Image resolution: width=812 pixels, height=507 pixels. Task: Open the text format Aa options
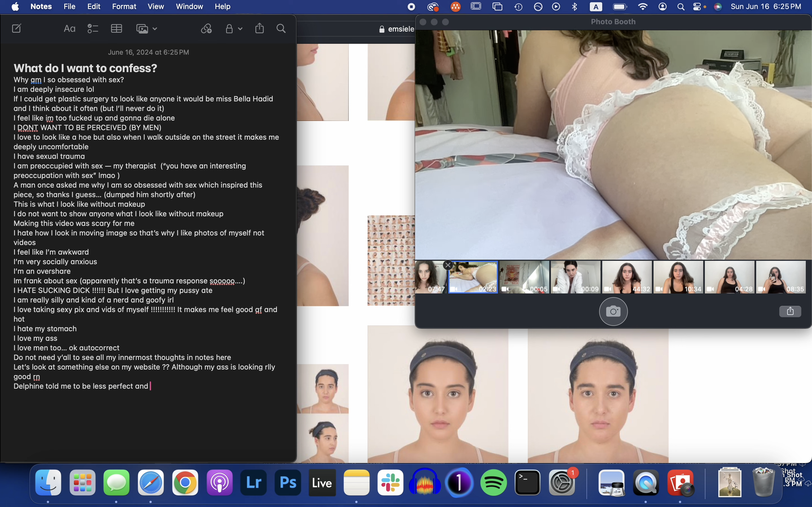(x=69, y=29)
